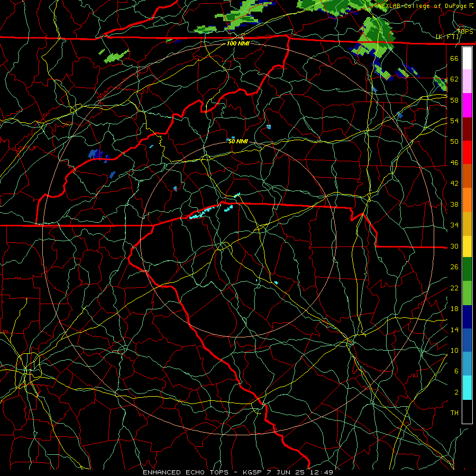Click the black TH threshold swatch in the legend
The width and height of the screenshot is (476, 476).
point(467,411)
